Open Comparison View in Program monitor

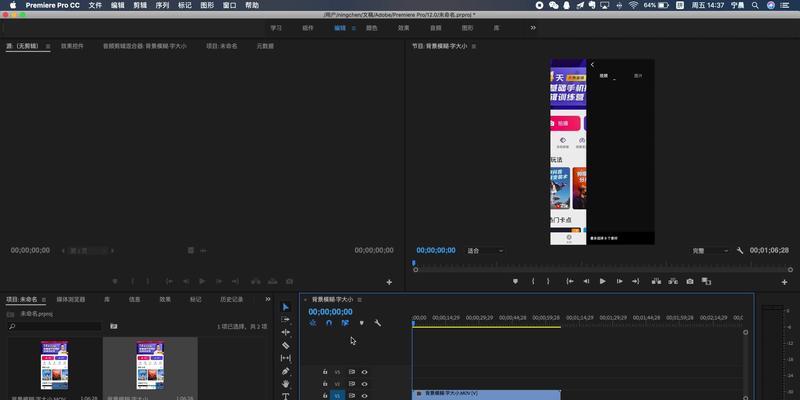[x=706, y=281]
